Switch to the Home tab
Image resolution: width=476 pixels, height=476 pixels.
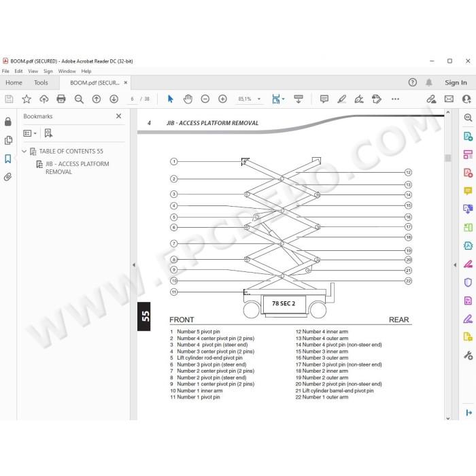[14, 82]
